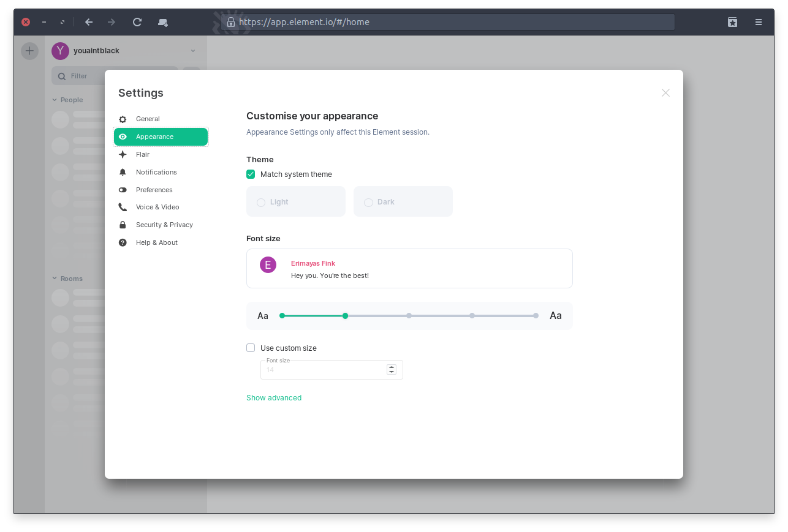Open the Flair settings tab
The height and width of the screenshot is (532, 788).
coord(161,154)
